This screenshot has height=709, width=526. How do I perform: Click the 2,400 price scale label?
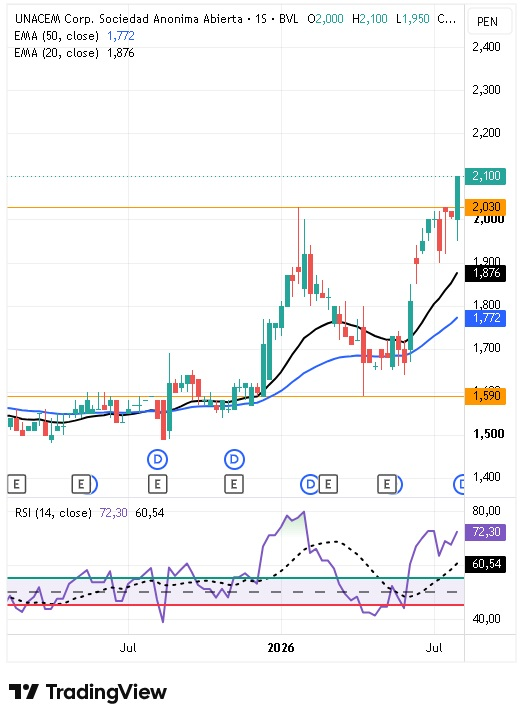(486, 47)
